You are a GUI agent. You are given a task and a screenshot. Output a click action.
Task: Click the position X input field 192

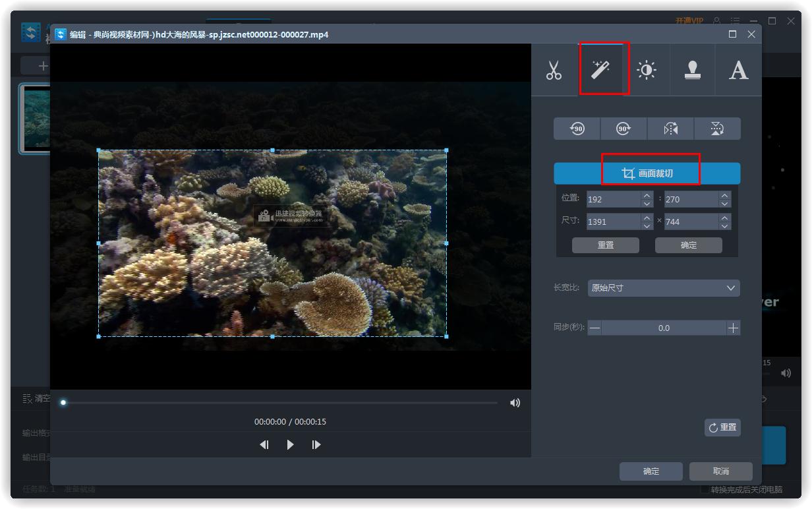(612, 199)
